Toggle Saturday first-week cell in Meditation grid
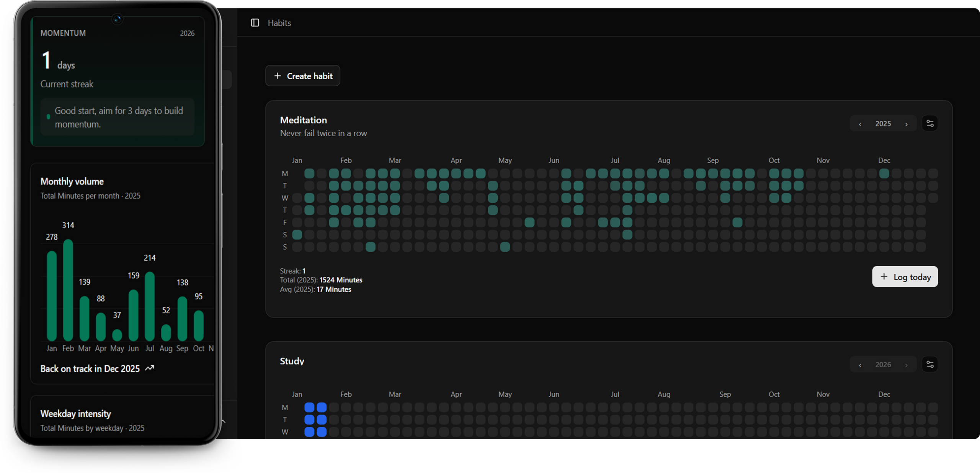The height and width of the screenshot is (473, 980). coord(297,234)
